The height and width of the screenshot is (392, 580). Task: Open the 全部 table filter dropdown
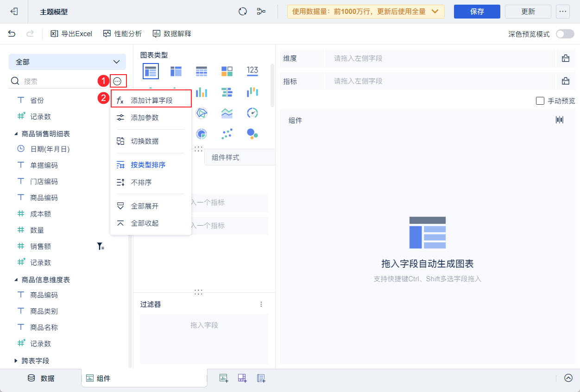tap(67, 62)
